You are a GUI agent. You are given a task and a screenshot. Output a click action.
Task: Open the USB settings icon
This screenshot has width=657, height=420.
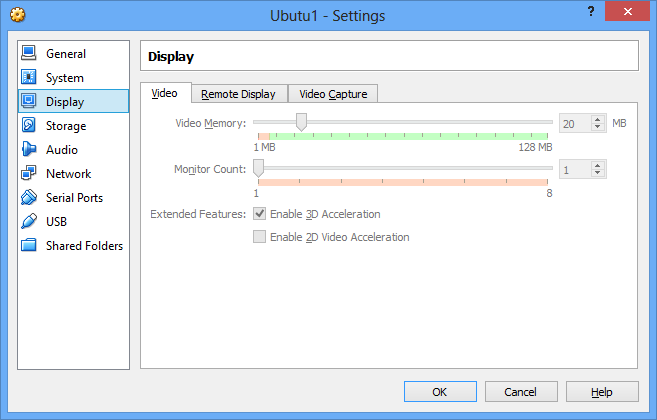click(28, 221)
